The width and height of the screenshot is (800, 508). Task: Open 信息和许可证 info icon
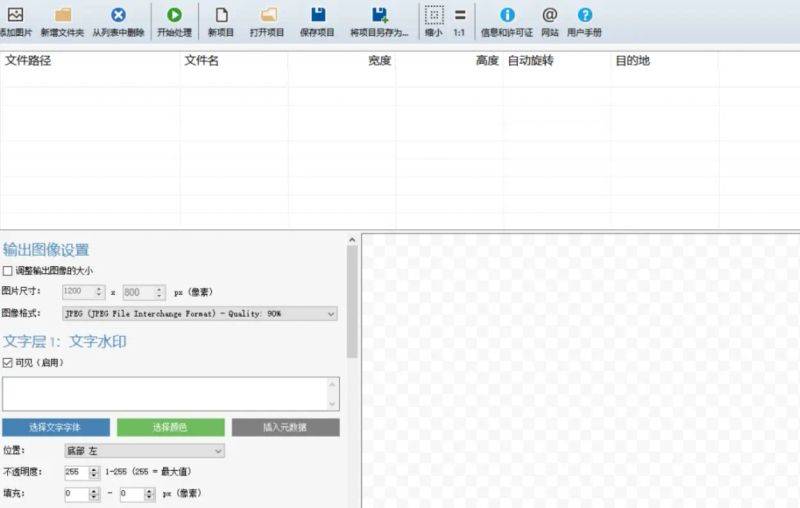click(507, 16)
